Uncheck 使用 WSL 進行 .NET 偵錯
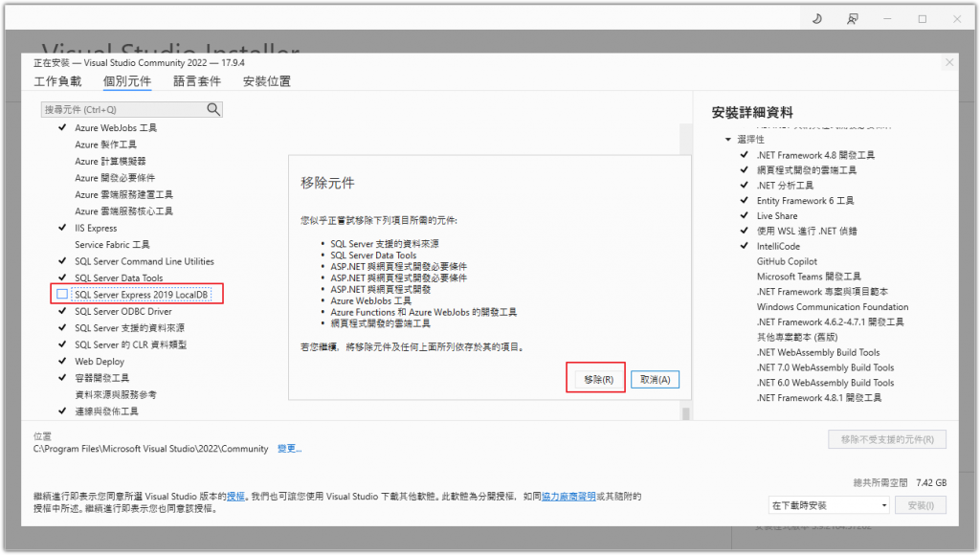The height and width of the screenshot is (555, 980). pyautogui.click(x=744, y=231)
